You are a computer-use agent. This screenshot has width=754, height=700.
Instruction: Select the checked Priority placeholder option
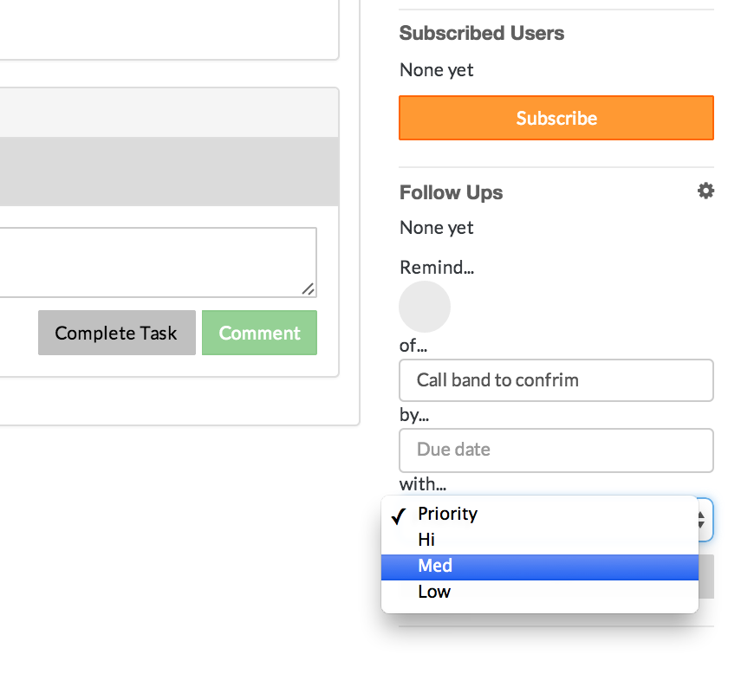[447, 514]
